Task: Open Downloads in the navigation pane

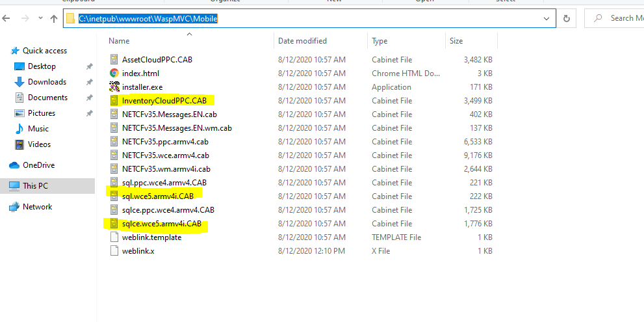Action: coord(47,82)
